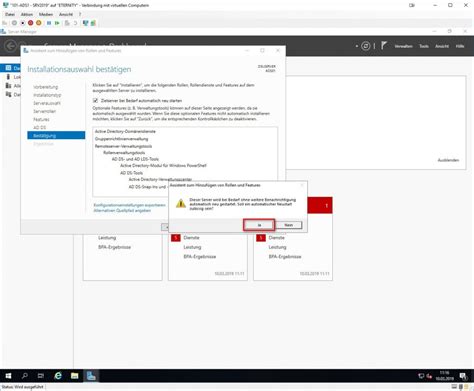Viewport: 474px width, 391px height.
Task: Click 'Active Directory-Domänendienste' in the install list
Action: click(125, 132)
